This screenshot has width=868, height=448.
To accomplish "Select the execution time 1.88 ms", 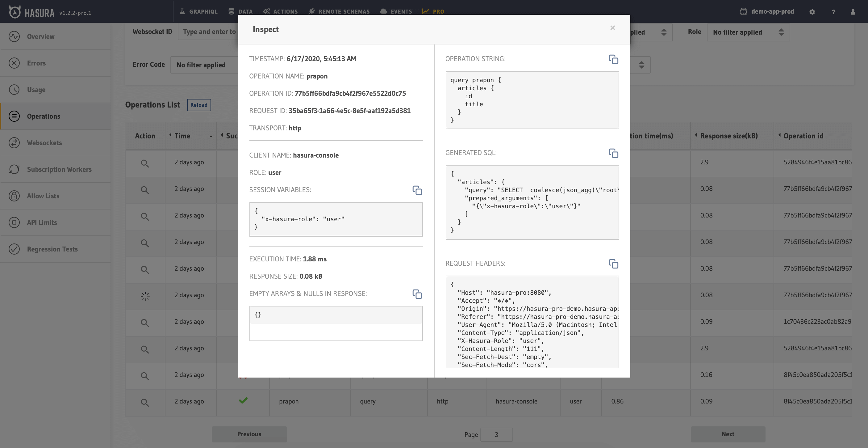I will tap(315, 259).
